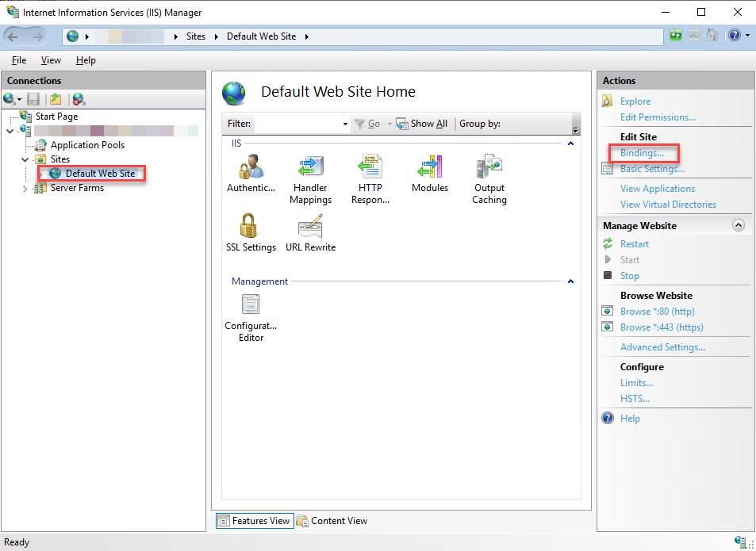
Task: Click Default Web Site in address breadcrumb
Action: 261,36
